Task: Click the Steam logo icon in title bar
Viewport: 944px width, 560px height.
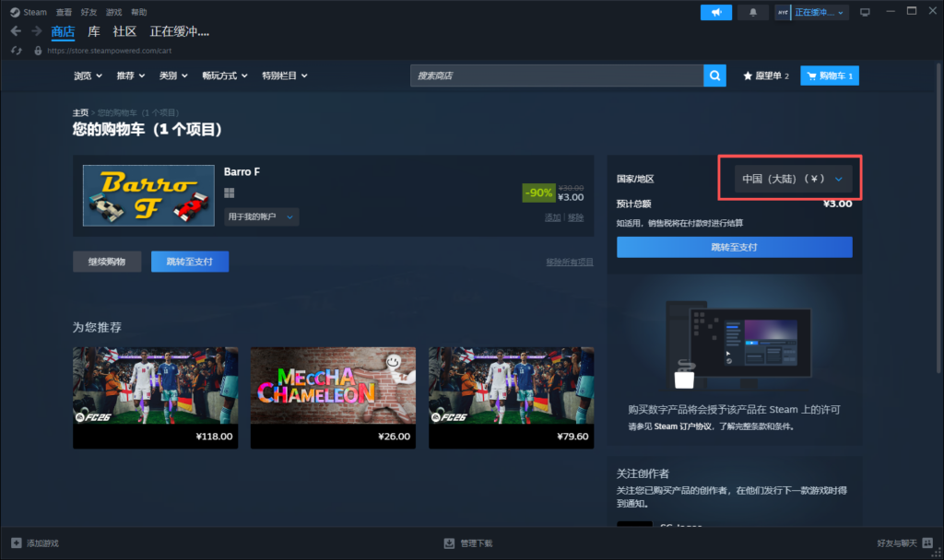Action: [15, 12]
